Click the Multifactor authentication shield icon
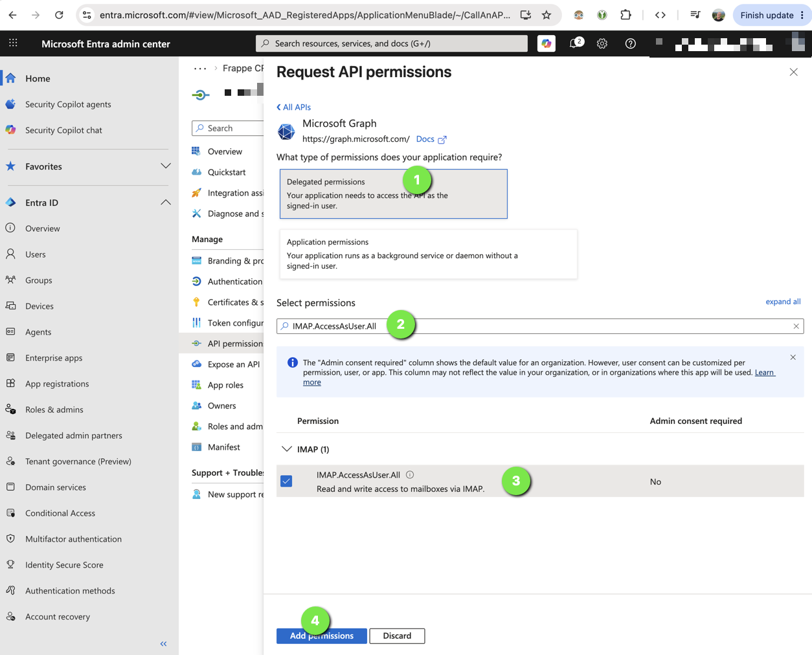The image size is (812, 655). tap(11, 539)
